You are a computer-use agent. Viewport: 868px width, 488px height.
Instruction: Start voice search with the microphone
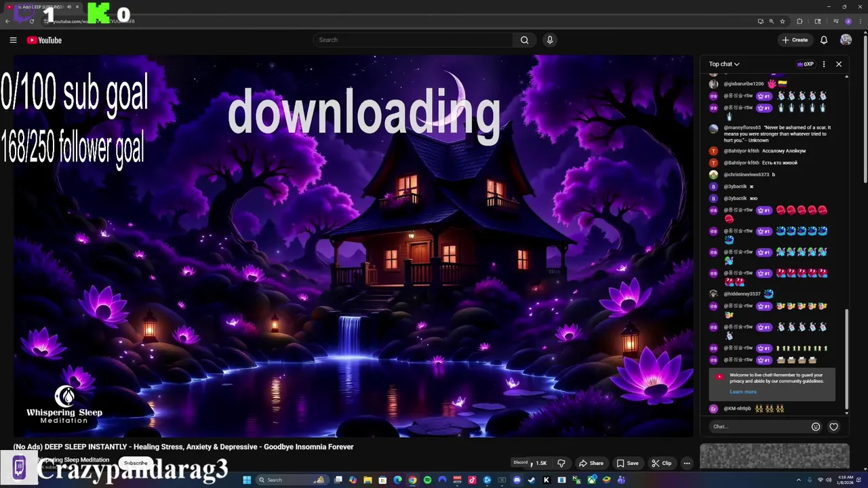pos(550,40)
